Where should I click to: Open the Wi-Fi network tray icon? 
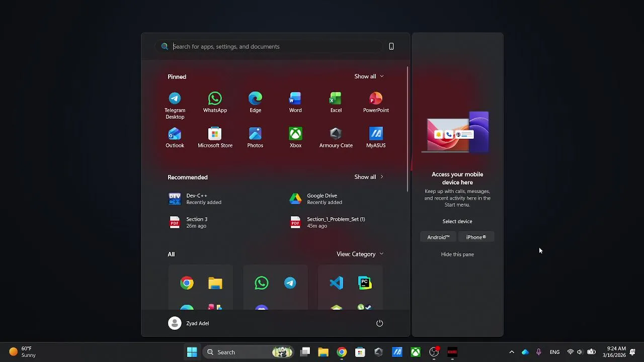[x=571, y=352]
